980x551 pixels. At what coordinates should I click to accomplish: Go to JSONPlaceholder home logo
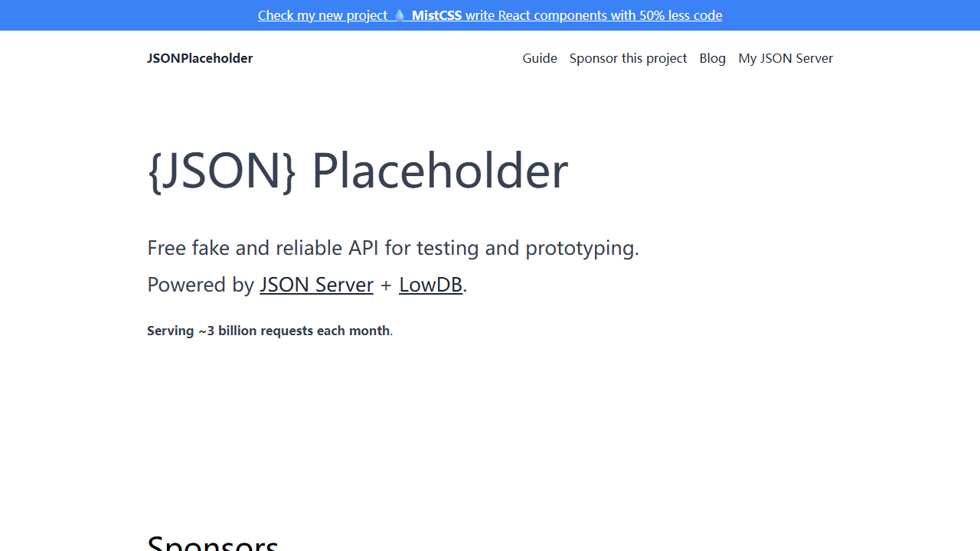(x=200, y=58)
